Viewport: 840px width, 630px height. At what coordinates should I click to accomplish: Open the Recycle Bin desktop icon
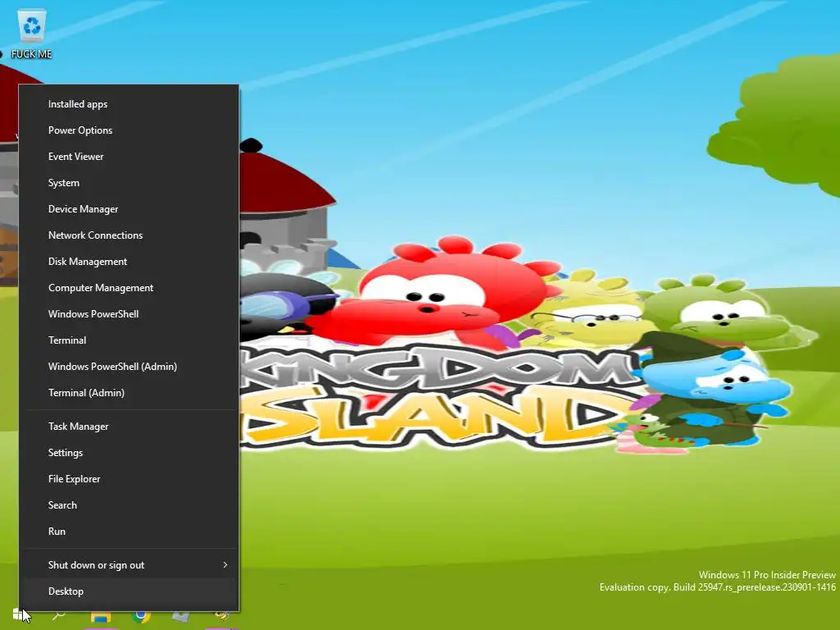tap(32, 33)
